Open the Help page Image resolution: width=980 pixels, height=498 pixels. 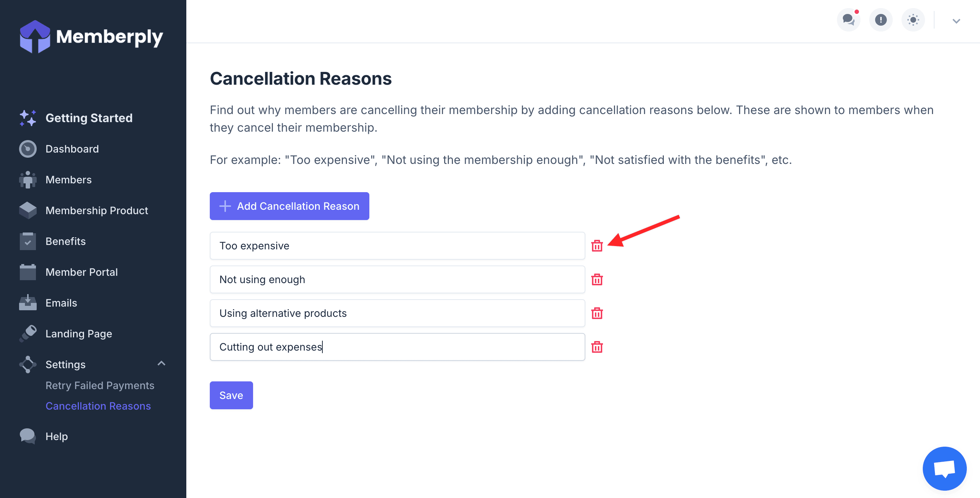click(56, 436)
